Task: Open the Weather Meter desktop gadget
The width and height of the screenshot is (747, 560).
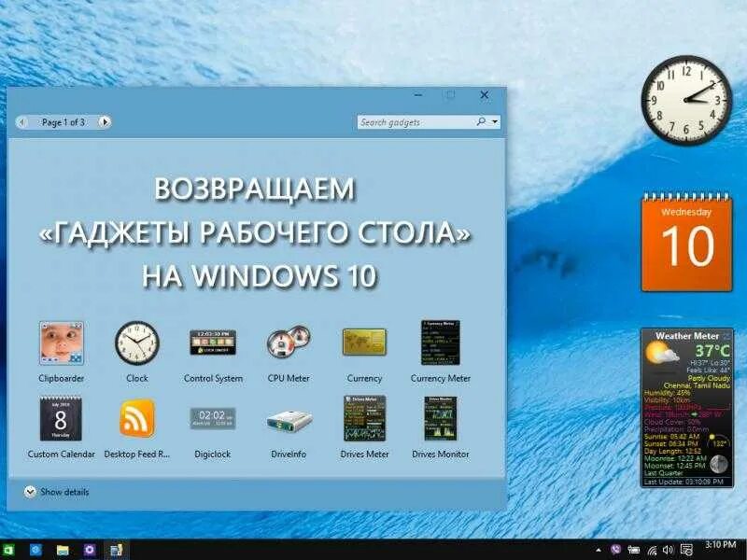Action: [686, 408]
